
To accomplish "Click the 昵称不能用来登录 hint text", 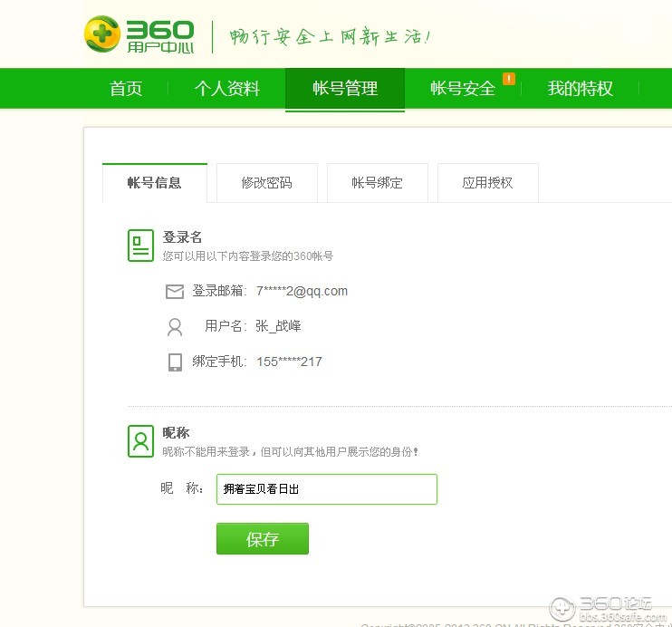I will coord(290,451).
